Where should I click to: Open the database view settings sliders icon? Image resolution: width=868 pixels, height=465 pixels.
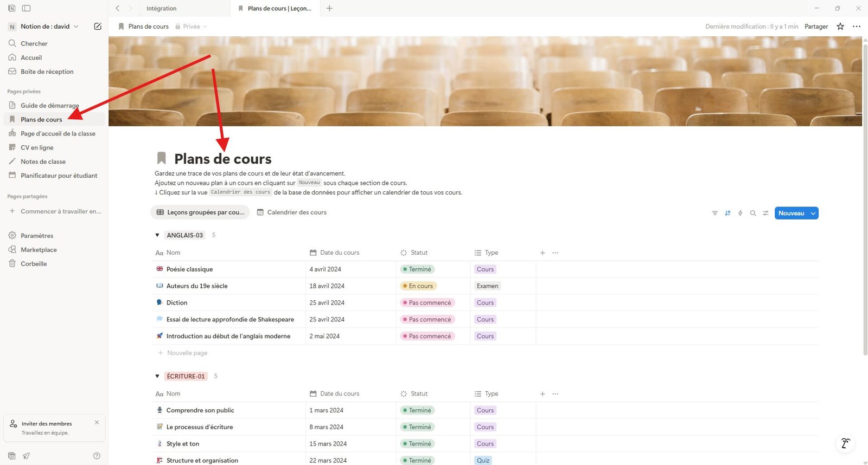765,213
